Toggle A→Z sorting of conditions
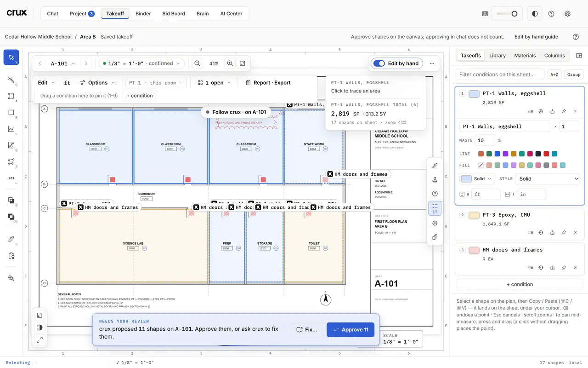Viewport: 588px width, 368px height. (x=554, y=75)
